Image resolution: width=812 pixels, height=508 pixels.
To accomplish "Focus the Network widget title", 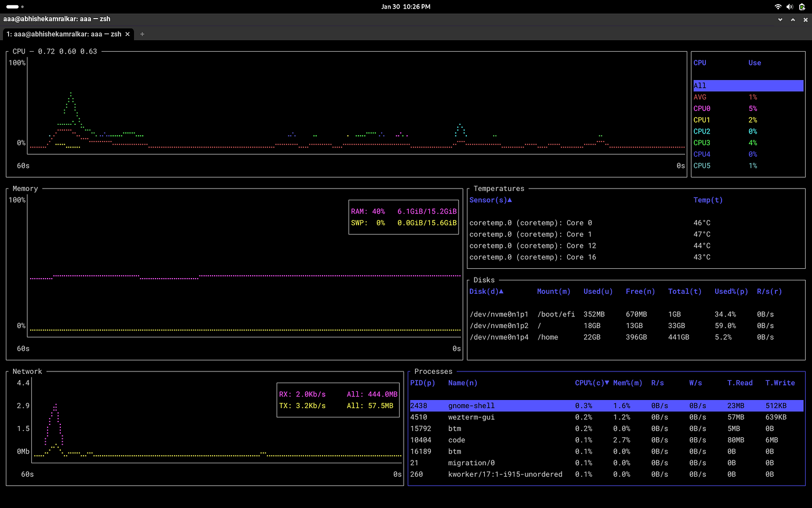I will coord(27,372).
